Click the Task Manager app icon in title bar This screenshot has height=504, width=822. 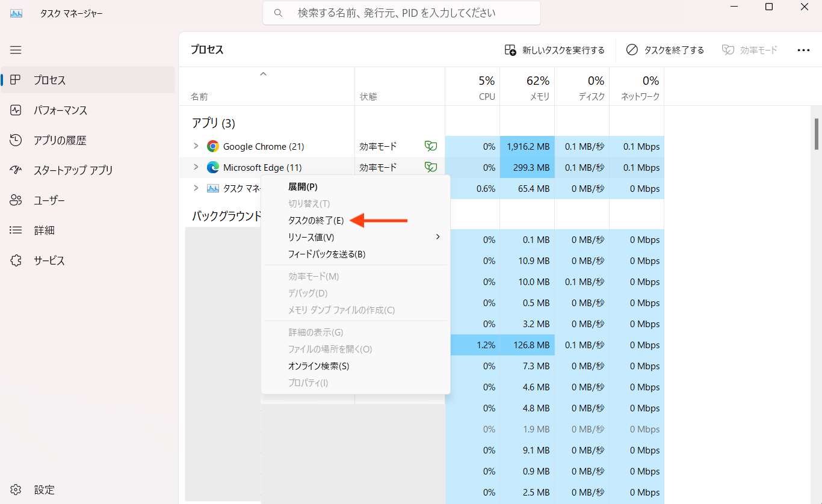[16, 13]
